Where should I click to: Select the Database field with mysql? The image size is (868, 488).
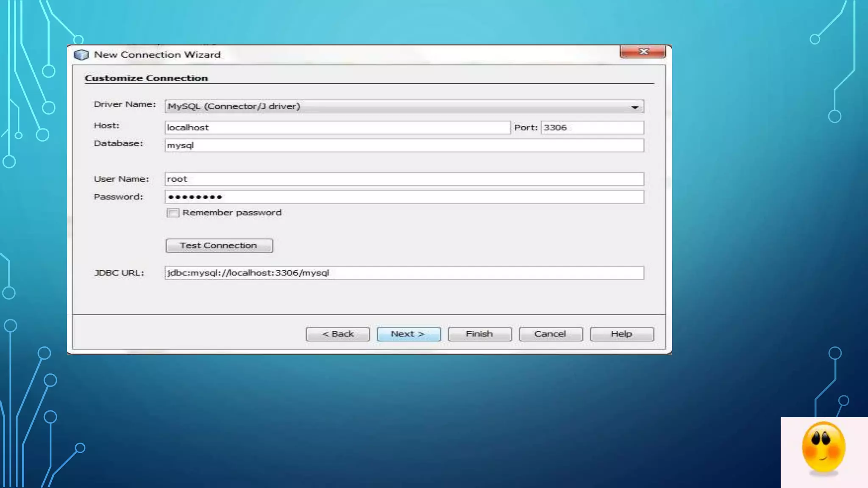(x=404, y=145)
